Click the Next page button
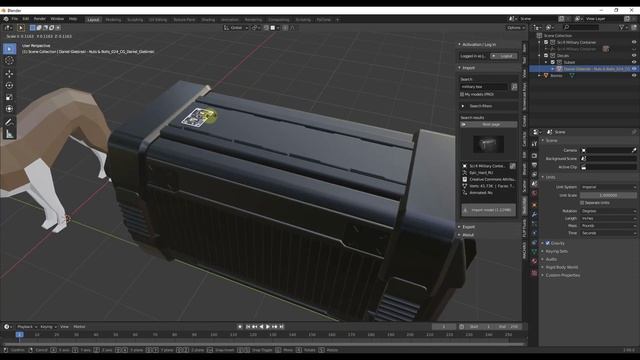The width and height of the screenshot is (640, 360). tap(489, 124)
